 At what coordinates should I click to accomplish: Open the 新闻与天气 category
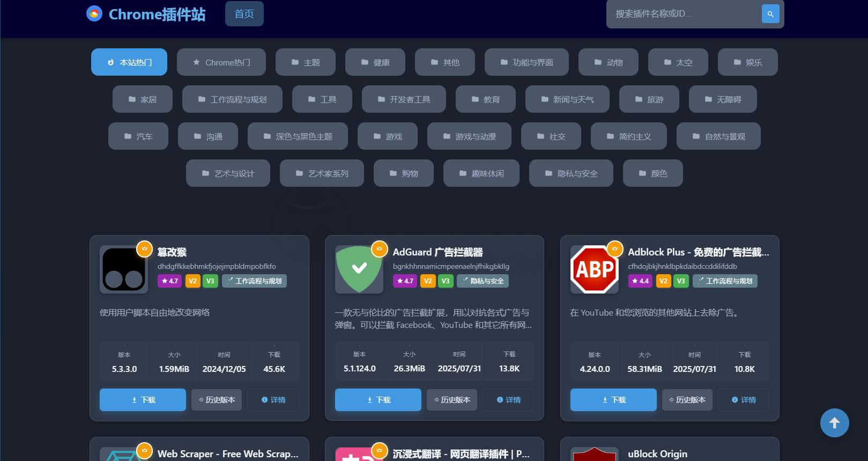pos(567,99)
